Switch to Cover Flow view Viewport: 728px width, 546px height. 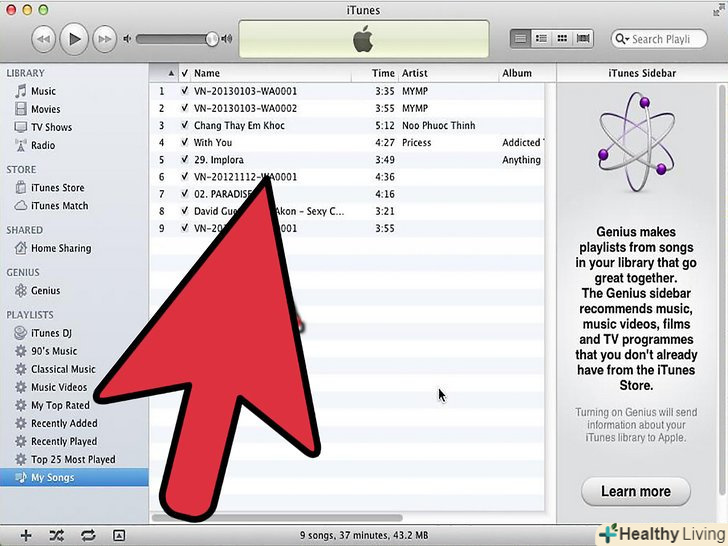(x=583, y=39)
